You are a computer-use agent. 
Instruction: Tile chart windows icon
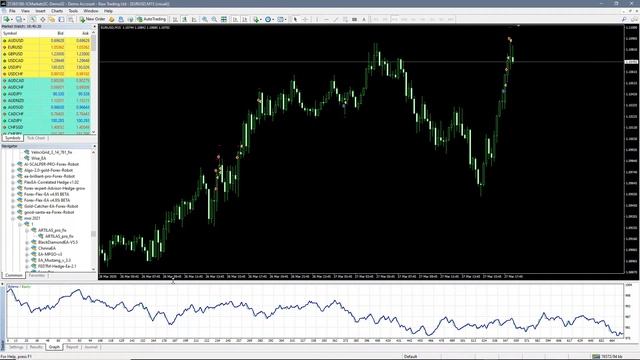224,19
